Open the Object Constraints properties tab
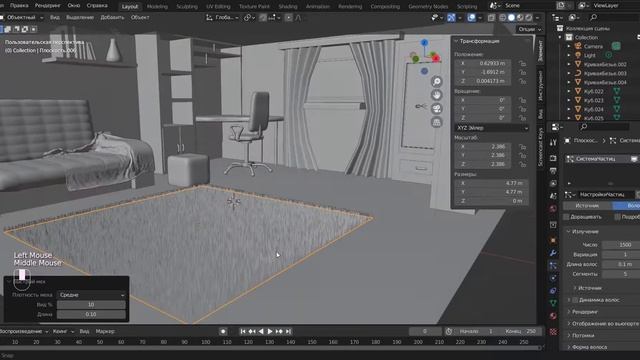This screenshot has height=360, width=640. pos(553,291)
